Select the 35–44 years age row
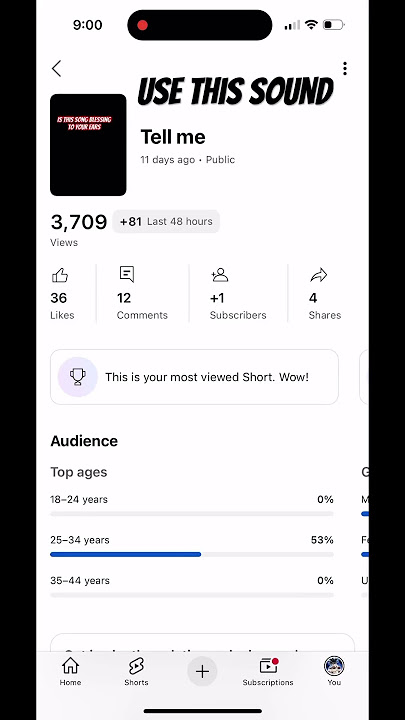 point(192,586)
